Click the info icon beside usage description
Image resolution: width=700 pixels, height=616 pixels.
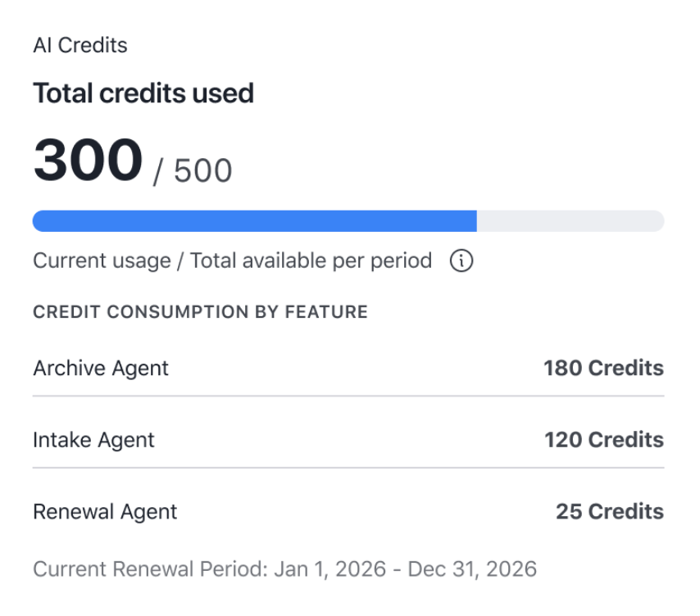461,260
